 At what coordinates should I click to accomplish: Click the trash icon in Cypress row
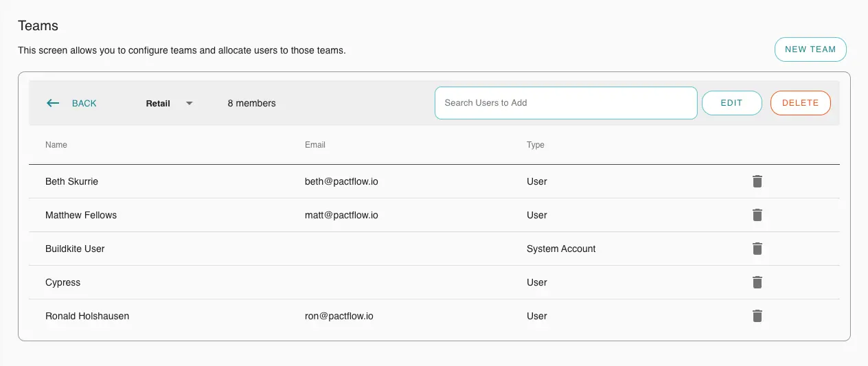(x=757, y=282)
